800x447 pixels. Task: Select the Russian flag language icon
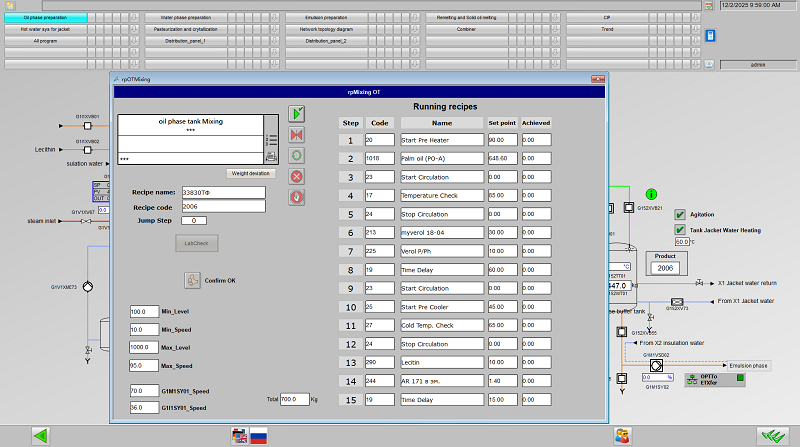coord(257,435)
